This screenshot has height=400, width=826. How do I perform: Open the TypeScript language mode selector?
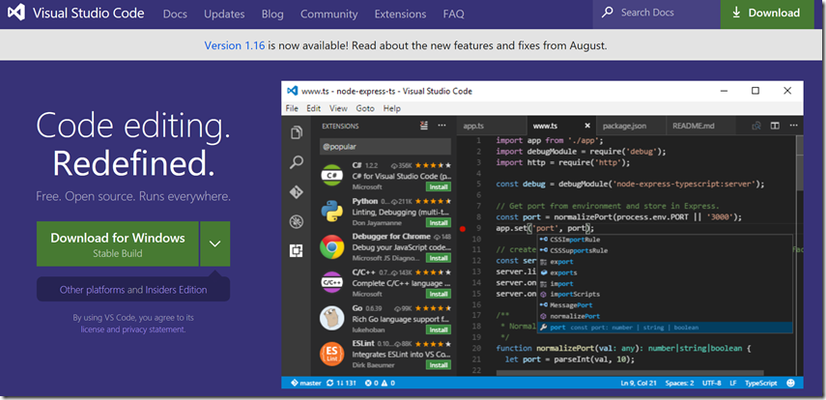(761, 383)
